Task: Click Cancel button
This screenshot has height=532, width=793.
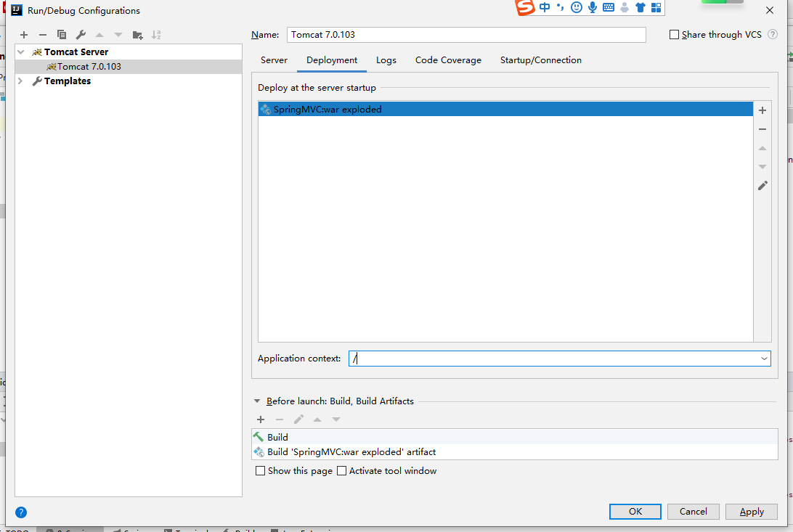Action: coord(694,511)
